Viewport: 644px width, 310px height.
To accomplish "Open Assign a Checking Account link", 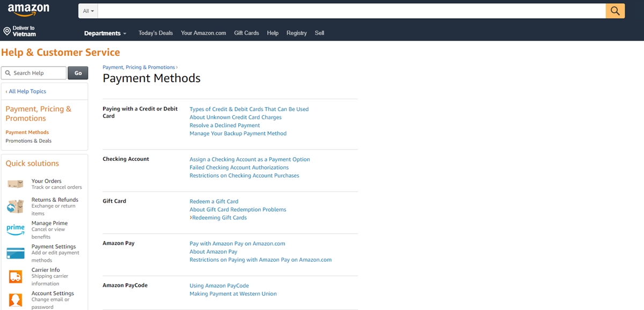I will [x=250, y=159].
